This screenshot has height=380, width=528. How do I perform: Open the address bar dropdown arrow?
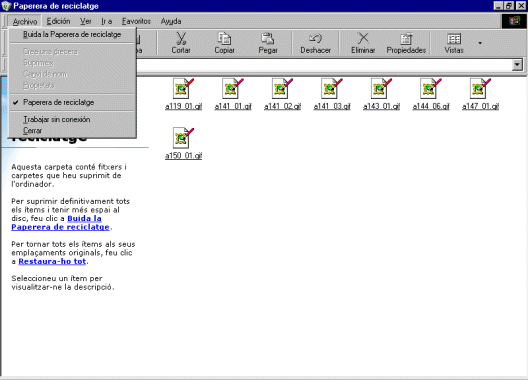tap(517, 65)
